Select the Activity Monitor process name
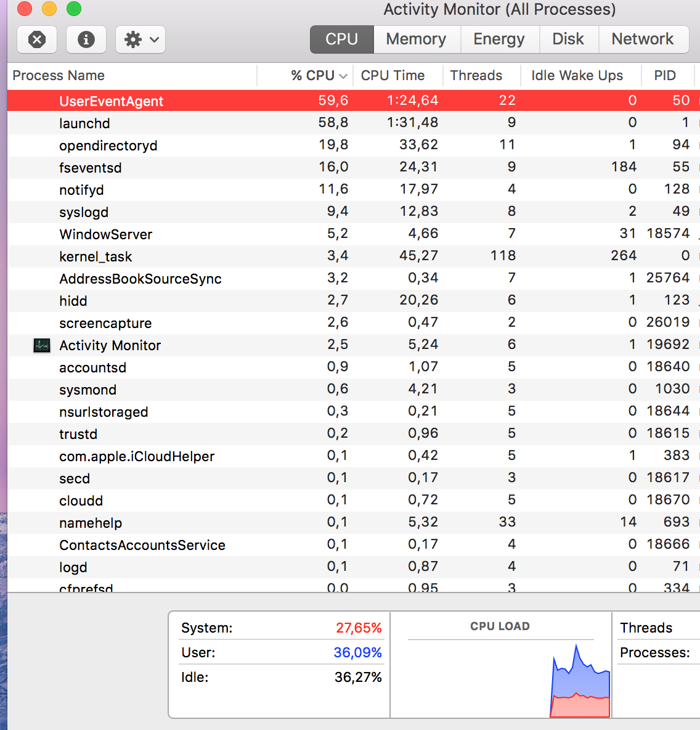The height and width of the screenshot is (730, 700). [110, 345]
